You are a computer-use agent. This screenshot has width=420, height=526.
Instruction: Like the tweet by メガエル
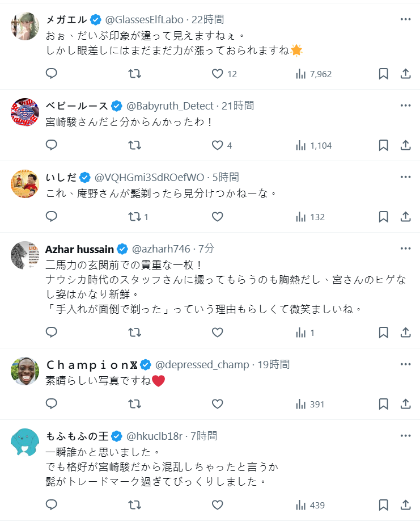coord(218,74)
